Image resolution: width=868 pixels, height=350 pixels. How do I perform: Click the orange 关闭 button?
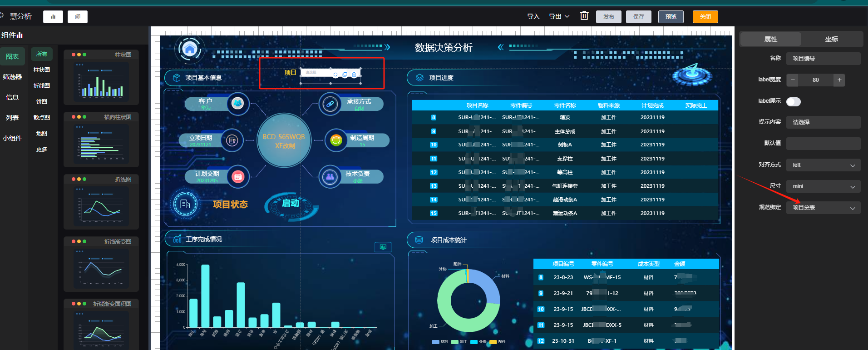click(x=705, y=17)
